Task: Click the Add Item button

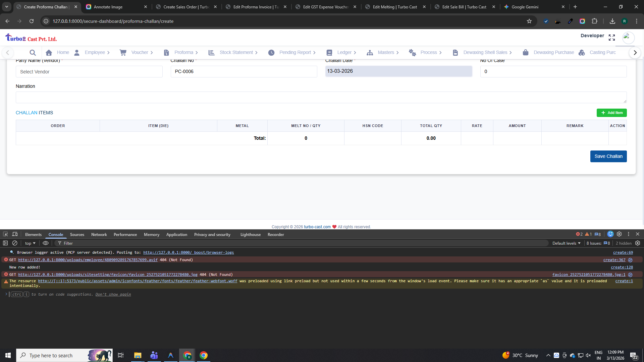Action: click(611, 113)
